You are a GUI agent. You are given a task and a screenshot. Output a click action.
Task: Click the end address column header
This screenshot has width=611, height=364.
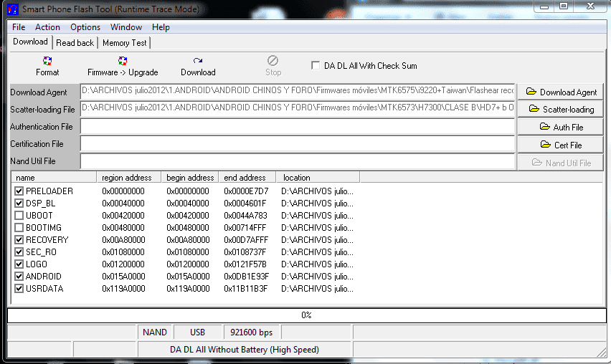click(x=247, y=178)
